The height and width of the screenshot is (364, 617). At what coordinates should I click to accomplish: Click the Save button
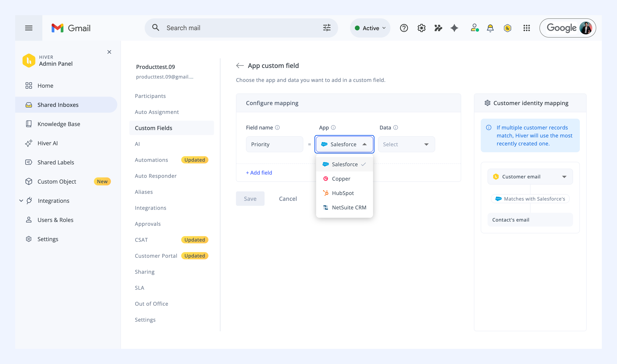pyautogui.click(x=250, y=199)
